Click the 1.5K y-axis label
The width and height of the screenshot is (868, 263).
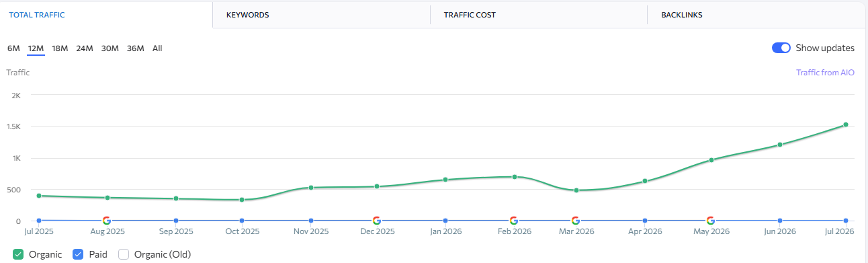(13, 127)
